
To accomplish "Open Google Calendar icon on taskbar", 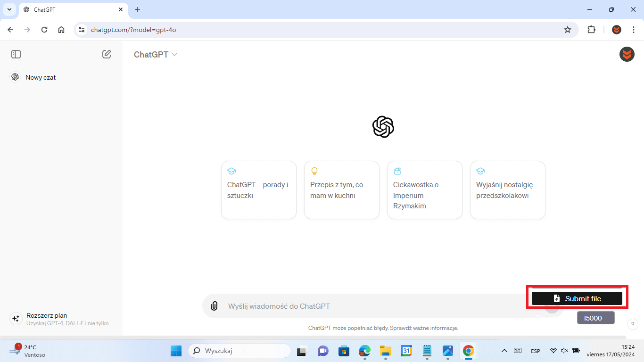I will click(x=406, y=351).
